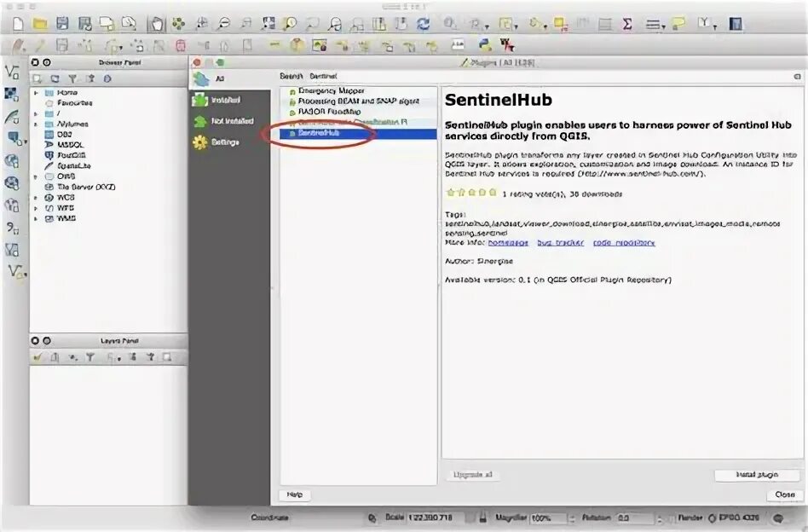
Task: Expand the WCS node in Browser tree
Action: 36,198
